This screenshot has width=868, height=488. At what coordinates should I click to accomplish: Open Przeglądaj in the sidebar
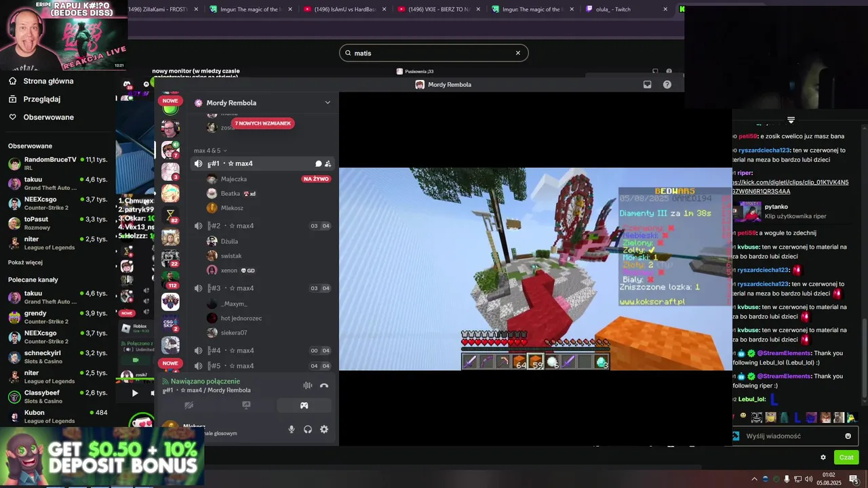pos(34,99)
